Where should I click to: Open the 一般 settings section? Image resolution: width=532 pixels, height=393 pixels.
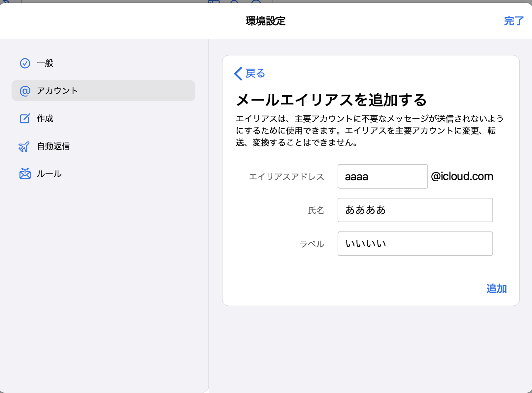[x=45, y=63]
